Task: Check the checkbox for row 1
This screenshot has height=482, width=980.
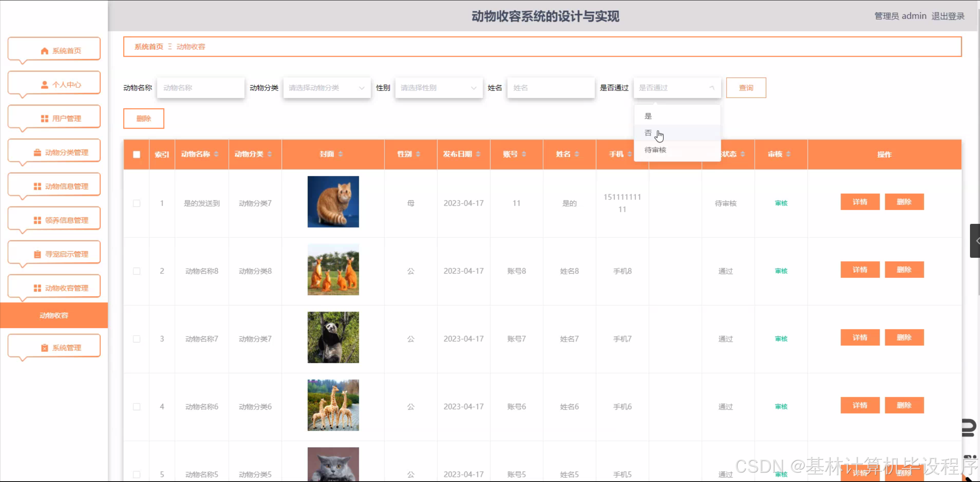Action: point(136,203)
